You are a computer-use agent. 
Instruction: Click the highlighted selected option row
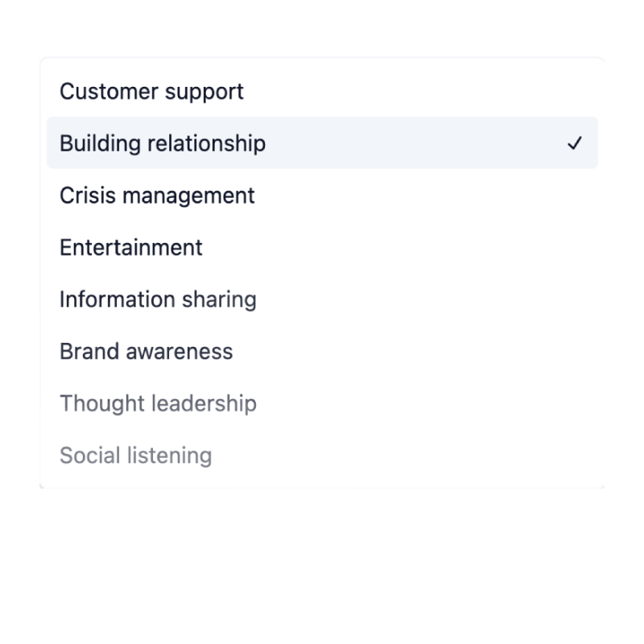pos(322,143)
